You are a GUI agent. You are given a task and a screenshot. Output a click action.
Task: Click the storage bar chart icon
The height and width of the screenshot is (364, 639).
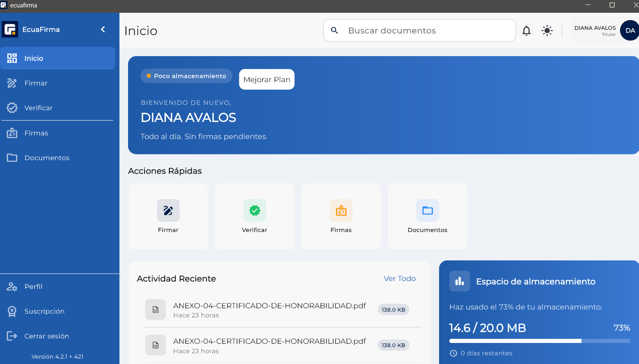[460, 281]
